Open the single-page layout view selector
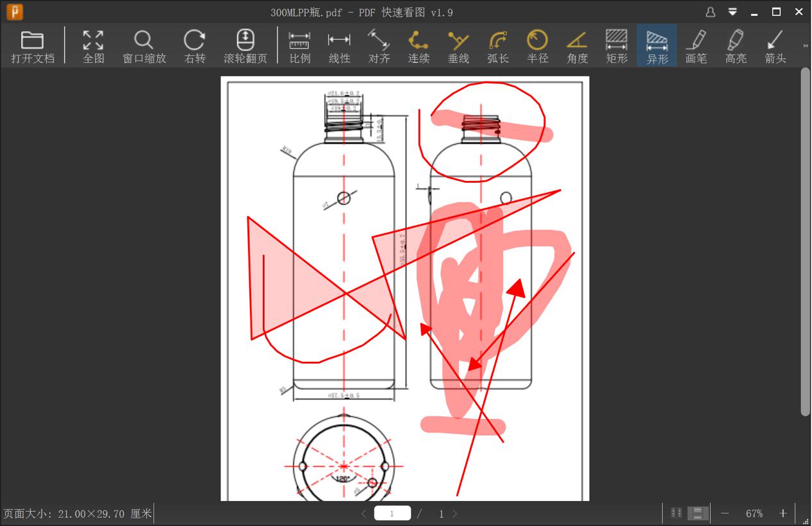Viewport: 812px width, 526px height. (x=697, y=513)
